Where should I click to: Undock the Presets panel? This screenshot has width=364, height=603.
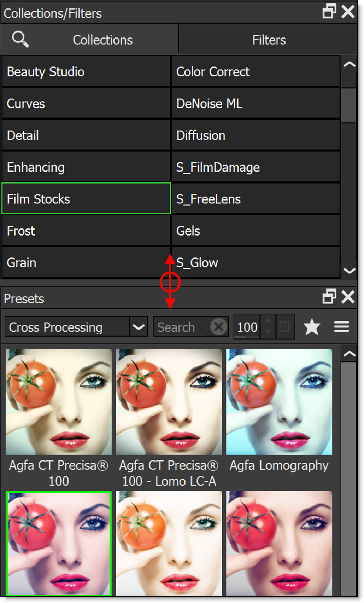[329, 297]
